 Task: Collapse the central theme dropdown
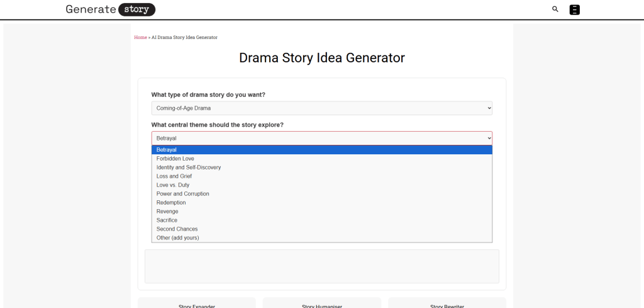pos(321,138)
